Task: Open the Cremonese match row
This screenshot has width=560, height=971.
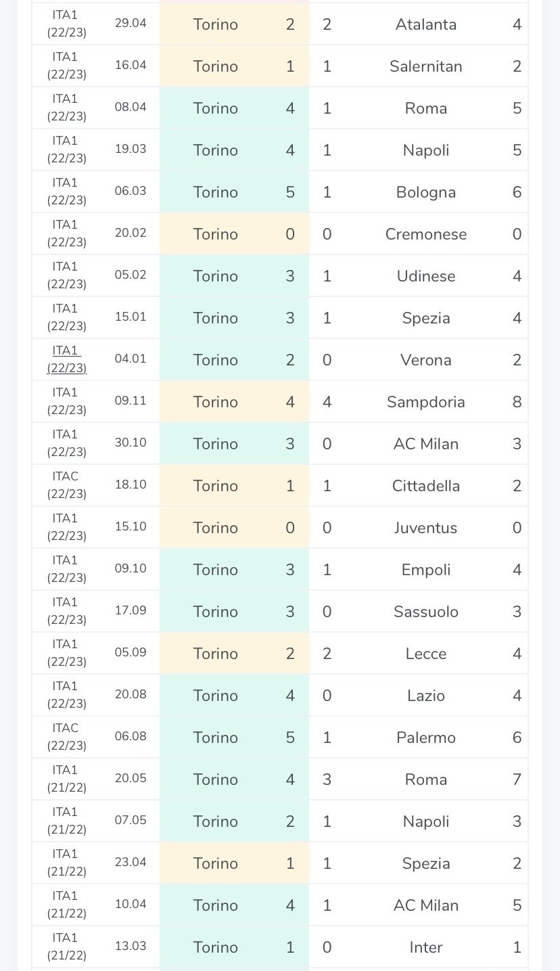Action: [x=426, y=234]
